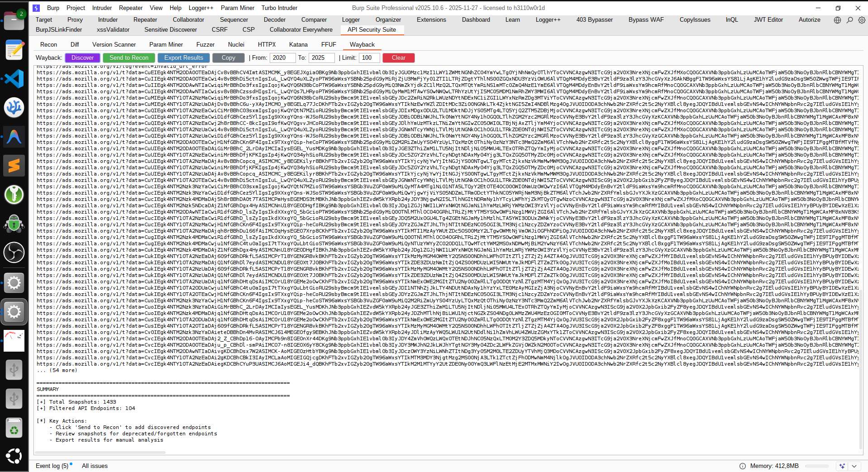Select the Wayback sub-tab
The width and height of the screenshot is (868, 472).
click(362, 44)
